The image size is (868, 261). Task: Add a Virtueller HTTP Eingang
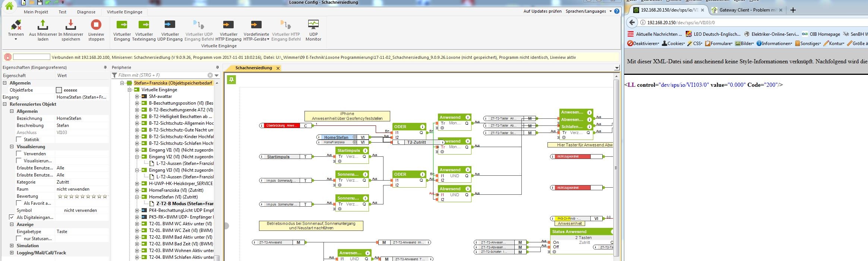click(228, 25)
